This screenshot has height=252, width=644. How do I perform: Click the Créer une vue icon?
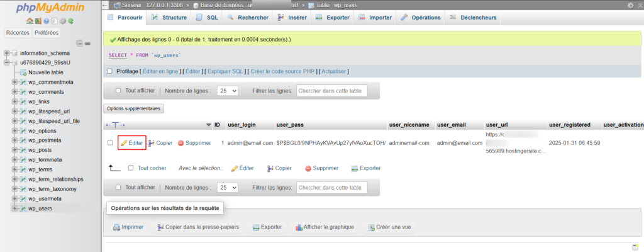pyautogui.click(x=371, y=227)
